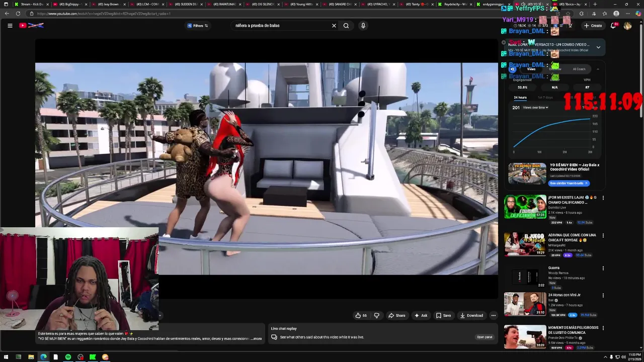Viewport: 644px width, 362px height.
Task: Open the taskbar clock and date
Action: tap(634, 357)
